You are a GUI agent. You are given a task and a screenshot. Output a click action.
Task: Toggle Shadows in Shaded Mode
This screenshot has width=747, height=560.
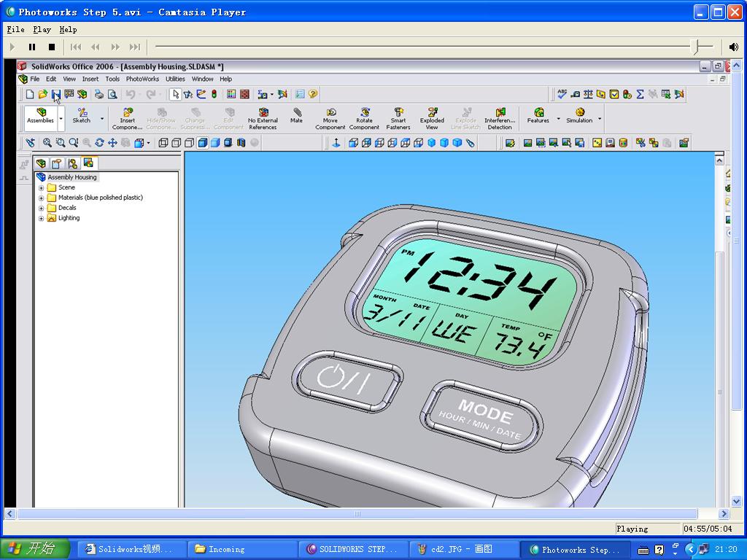click(228, 142)
